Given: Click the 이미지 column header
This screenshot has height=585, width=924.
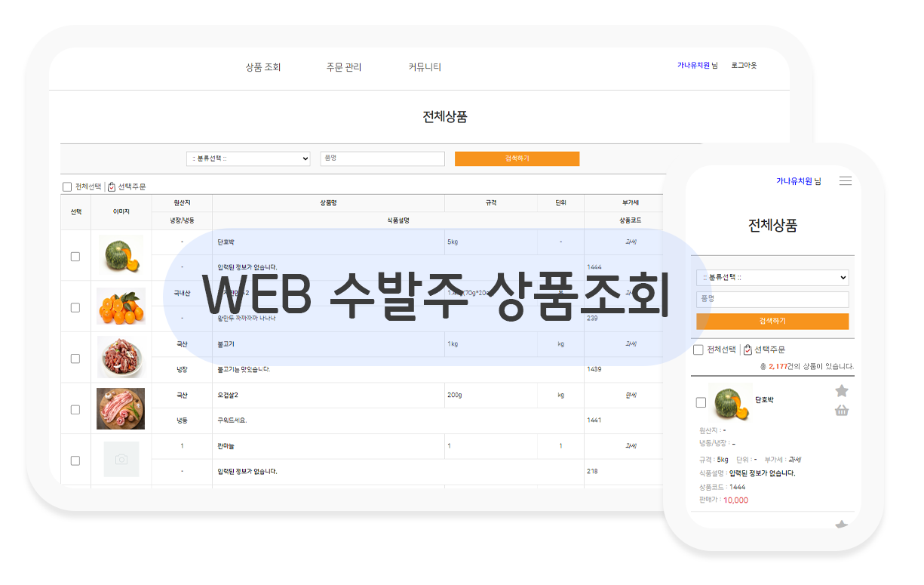Looking at the screenshot, I should pos(121,212).
